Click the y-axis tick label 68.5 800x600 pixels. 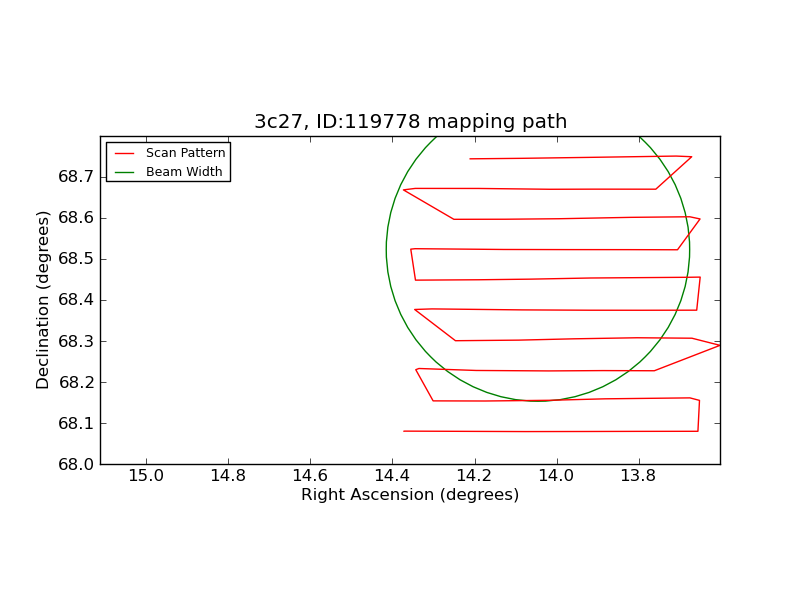76,259
